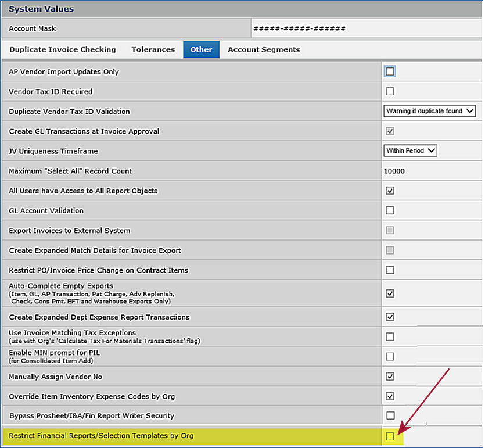Switch to the Duplicate Invoice Checking tab
This screenshot has width=485, height=448.
63,49
